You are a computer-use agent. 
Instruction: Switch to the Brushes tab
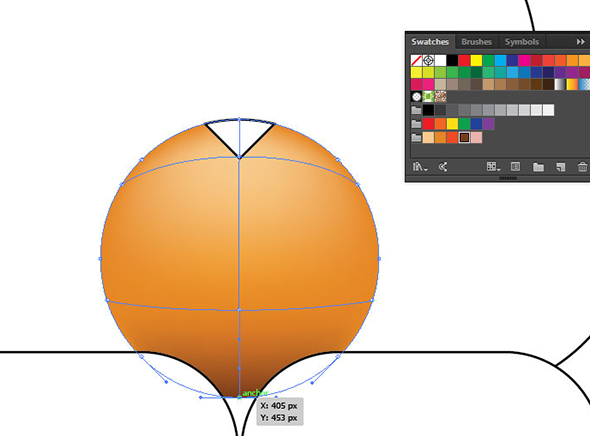(x=476, y=42)
